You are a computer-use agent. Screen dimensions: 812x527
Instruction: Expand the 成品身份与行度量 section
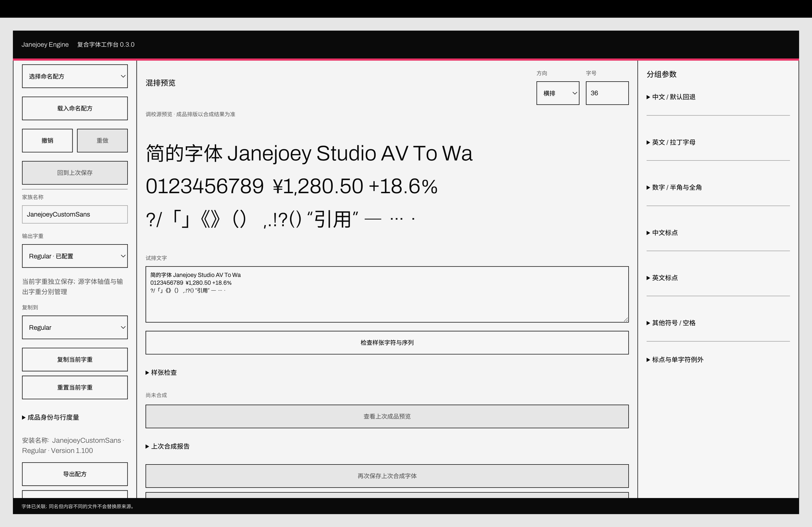pos(51,417)
